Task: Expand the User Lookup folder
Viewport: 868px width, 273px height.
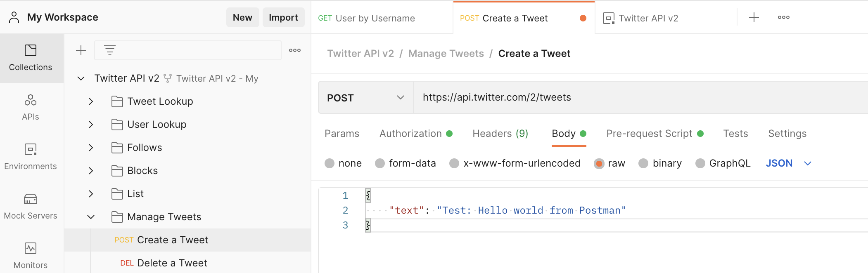Action: coord(91,125)
